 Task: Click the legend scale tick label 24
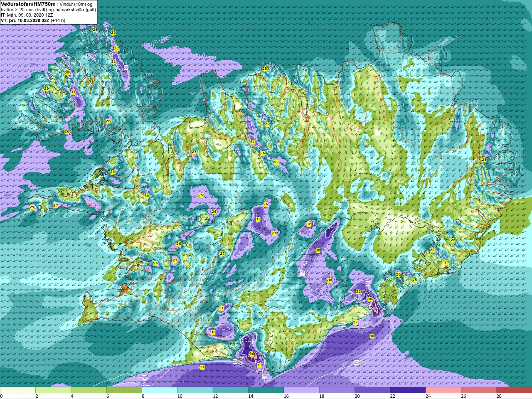point(428,396)
